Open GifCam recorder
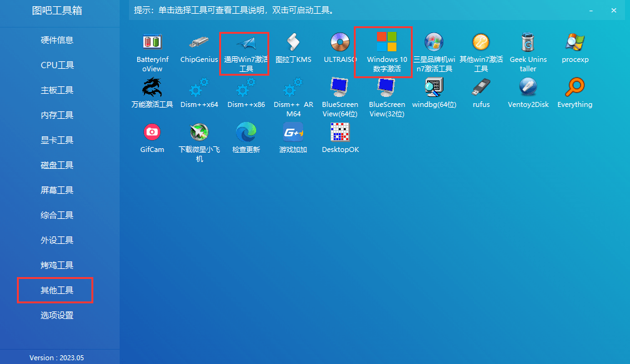Image resolution: width=630 pixels, height=364 pixels. [x=152, y=136]
